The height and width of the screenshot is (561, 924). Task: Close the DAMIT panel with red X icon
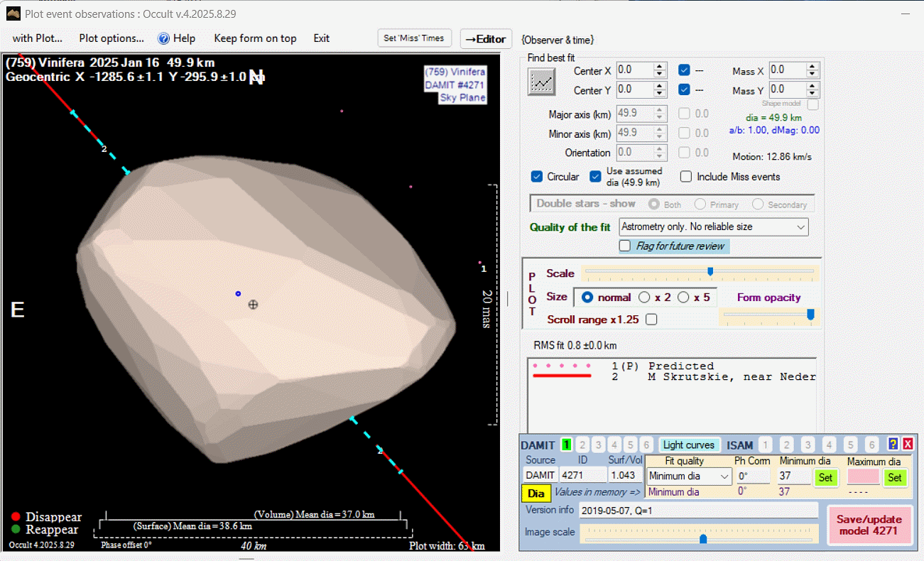[x=908, y=444]
